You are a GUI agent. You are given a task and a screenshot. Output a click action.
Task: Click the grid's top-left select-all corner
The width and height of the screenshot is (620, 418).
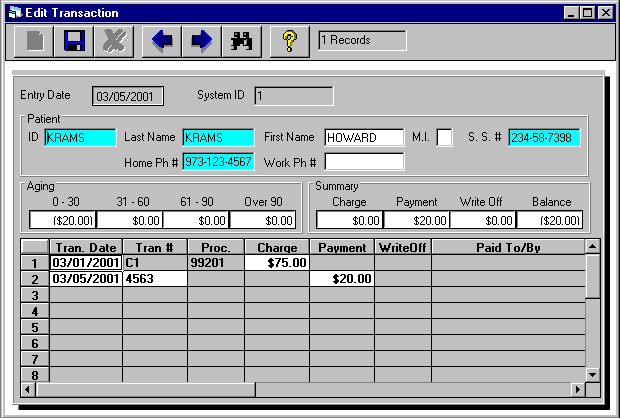pos(35,247)
